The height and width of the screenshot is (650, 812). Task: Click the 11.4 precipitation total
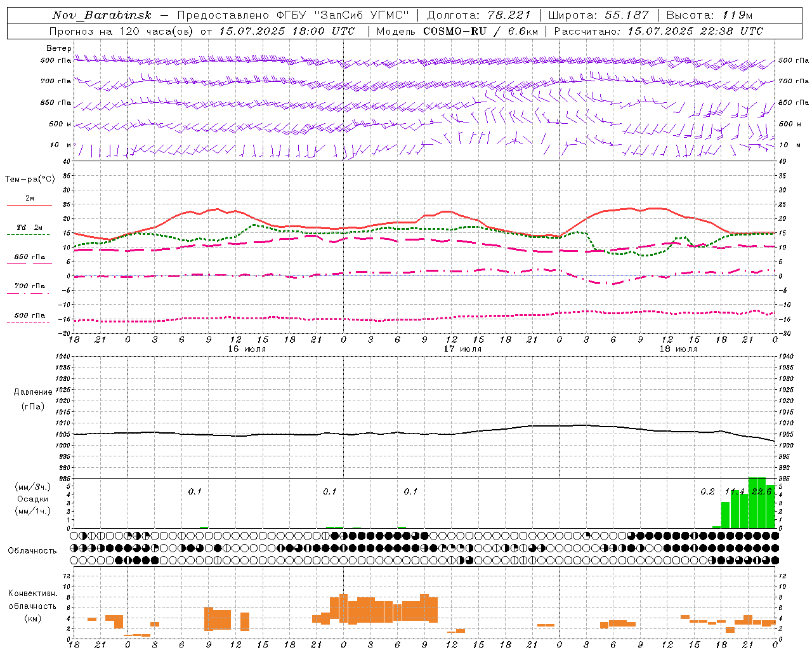point(735,491)
